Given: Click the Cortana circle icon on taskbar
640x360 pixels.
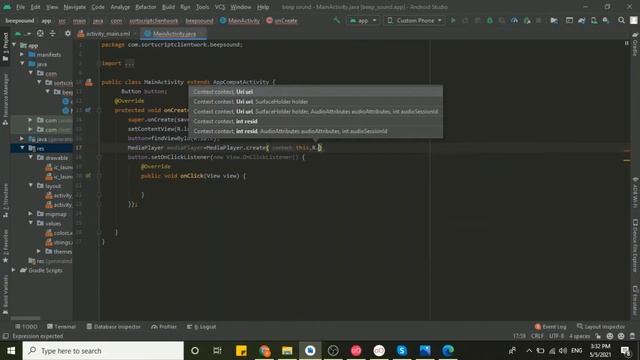Looking at the screenshot, I should click(195, 351).
